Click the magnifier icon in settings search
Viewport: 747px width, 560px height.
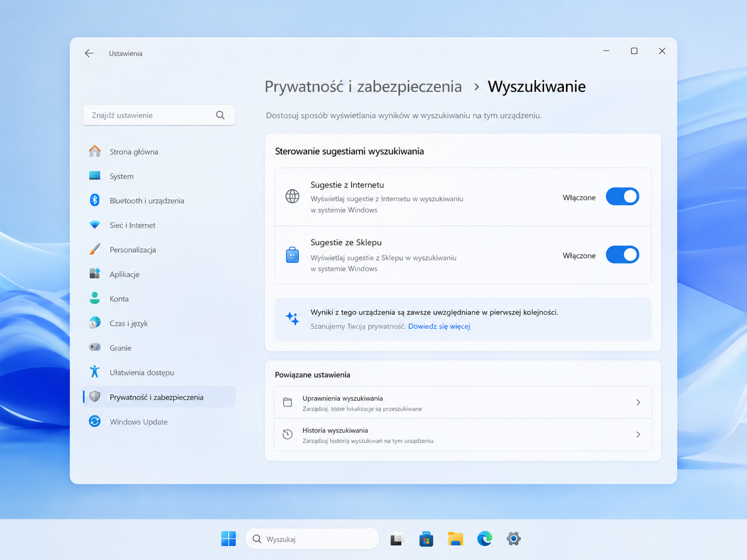pos(220,115)
